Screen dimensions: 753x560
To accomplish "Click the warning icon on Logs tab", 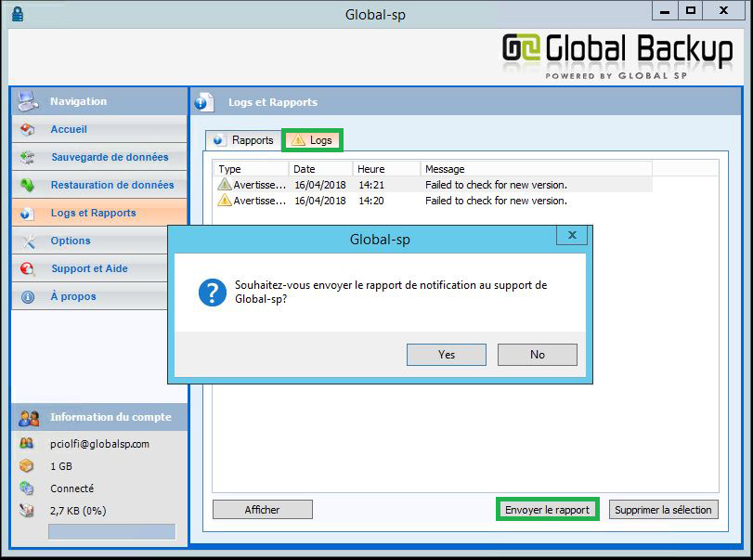I will (x=297, y=140).
